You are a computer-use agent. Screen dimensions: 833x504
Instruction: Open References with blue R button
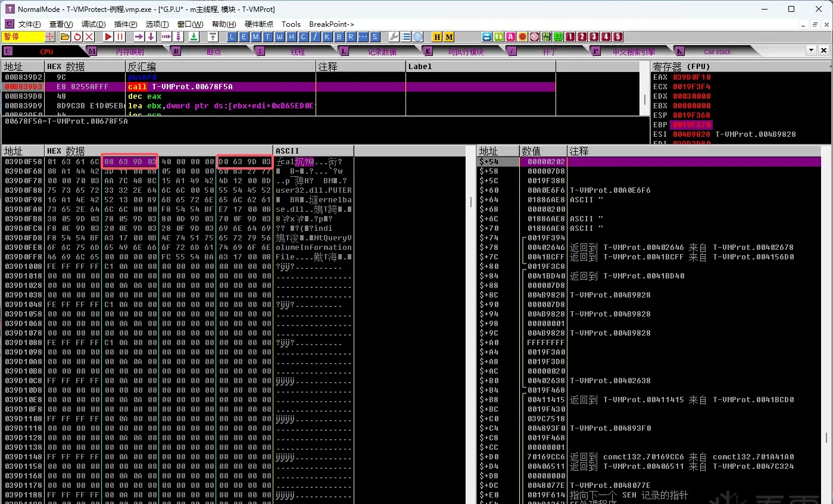point(351,37)
